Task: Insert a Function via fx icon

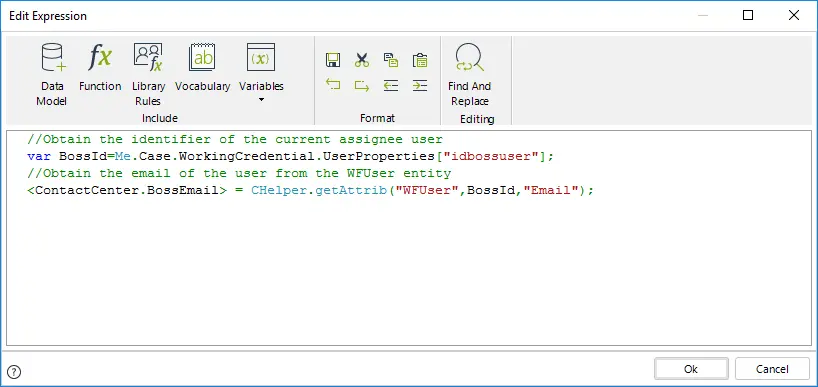Action: point(100,68)
